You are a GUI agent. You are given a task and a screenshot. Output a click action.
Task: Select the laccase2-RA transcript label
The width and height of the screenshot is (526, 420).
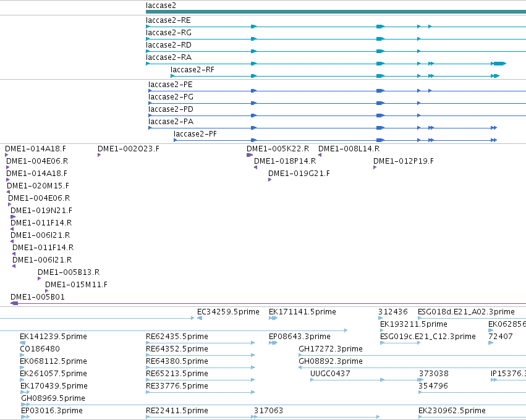[x=168, y=57]
